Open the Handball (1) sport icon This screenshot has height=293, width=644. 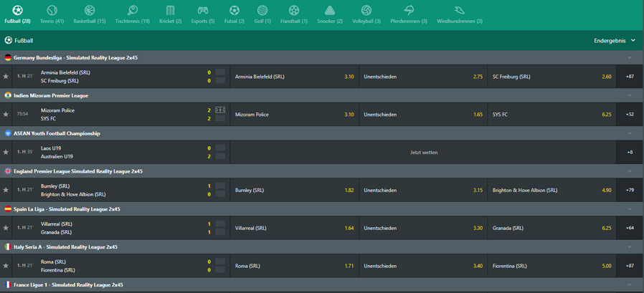294,10
